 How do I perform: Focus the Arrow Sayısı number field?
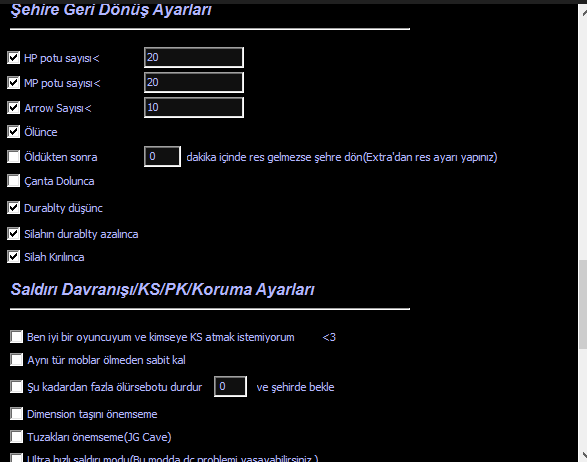(x=194, y=107)
